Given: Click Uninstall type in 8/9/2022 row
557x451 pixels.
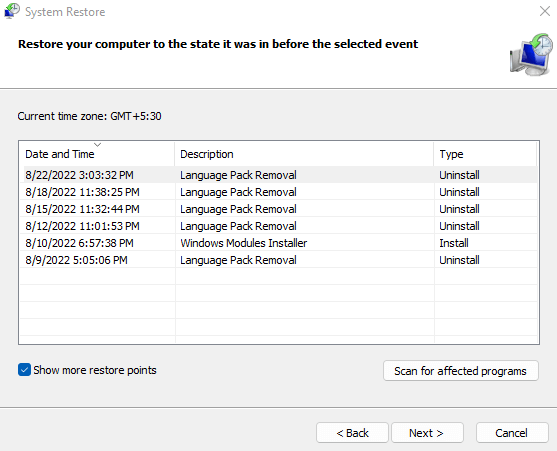Looking at the screenshot, I should click(x=459, y=260).
